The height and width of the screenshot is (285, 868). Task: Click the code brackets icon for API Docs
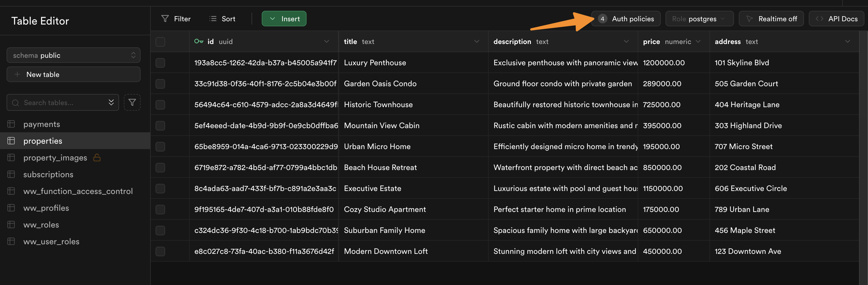coord(819,19)
